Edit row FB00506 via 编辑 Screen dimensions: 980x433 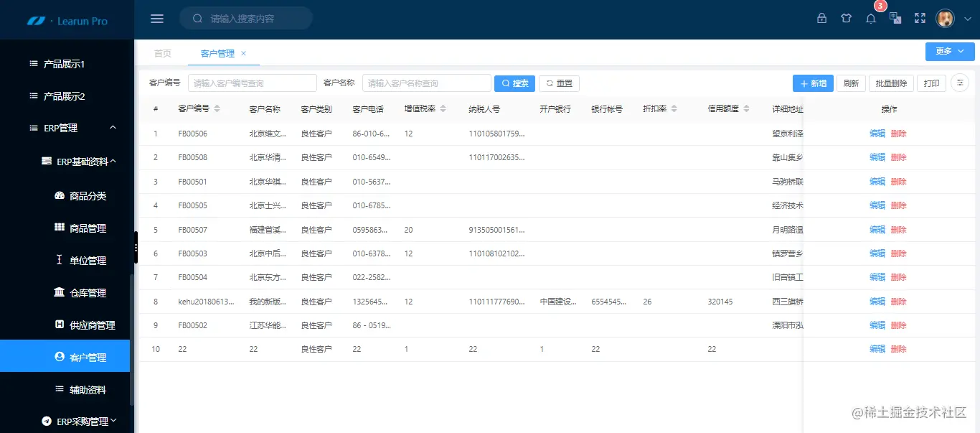point(877,134)
